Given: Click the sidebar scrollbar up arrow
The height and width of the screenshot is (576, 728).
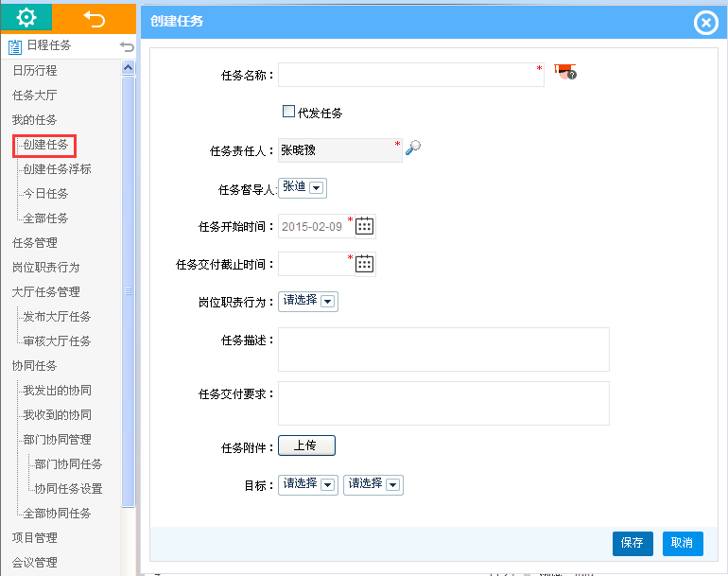Looking at the screenshot, I should tap(129, 68).
